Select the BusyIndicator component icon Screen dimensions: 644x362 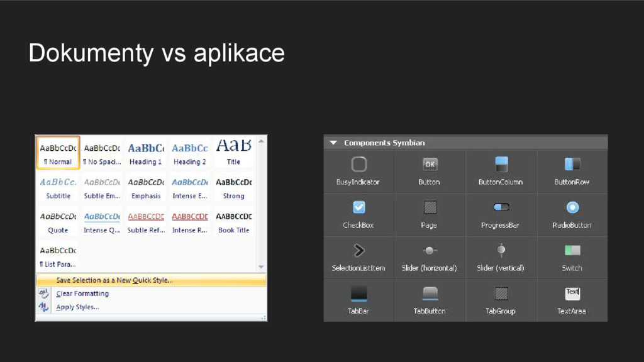click(x=358, y=164)
